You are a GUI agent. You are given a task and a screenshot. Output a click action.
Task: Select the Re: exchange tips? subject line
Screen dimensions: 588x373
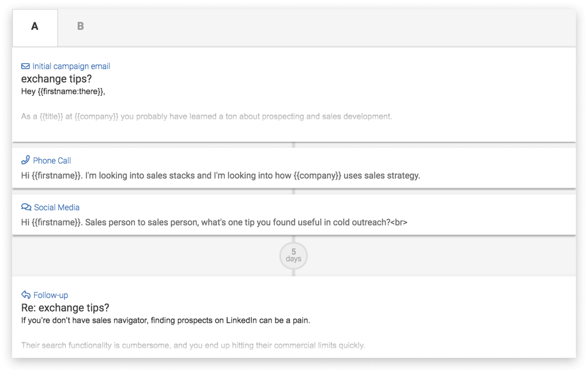point(65,307)
